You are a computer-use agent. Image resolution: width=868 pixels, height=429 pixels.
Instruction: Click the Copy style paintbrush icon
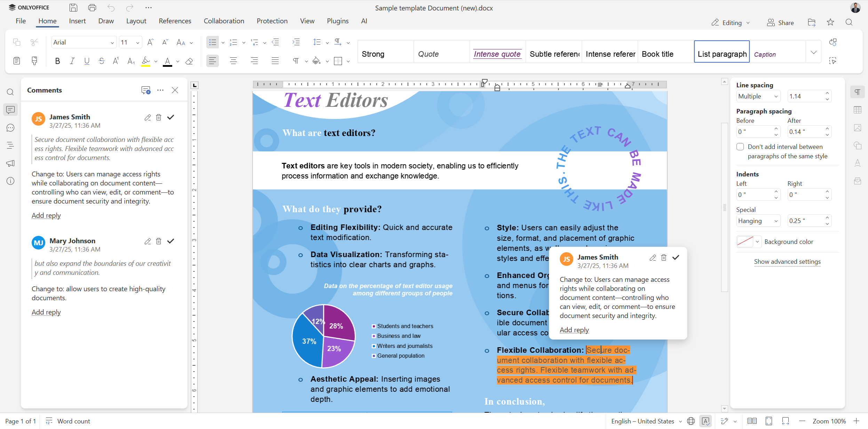[34, 61]
